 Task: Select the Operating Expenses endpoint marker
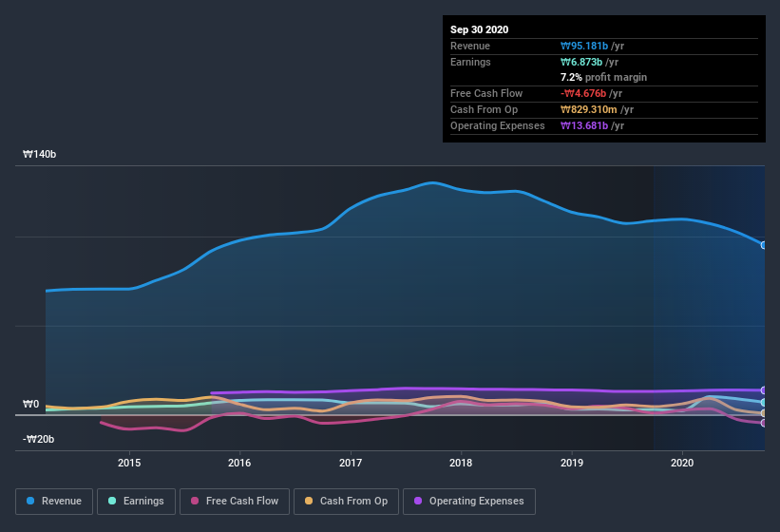tap(764, 390)
